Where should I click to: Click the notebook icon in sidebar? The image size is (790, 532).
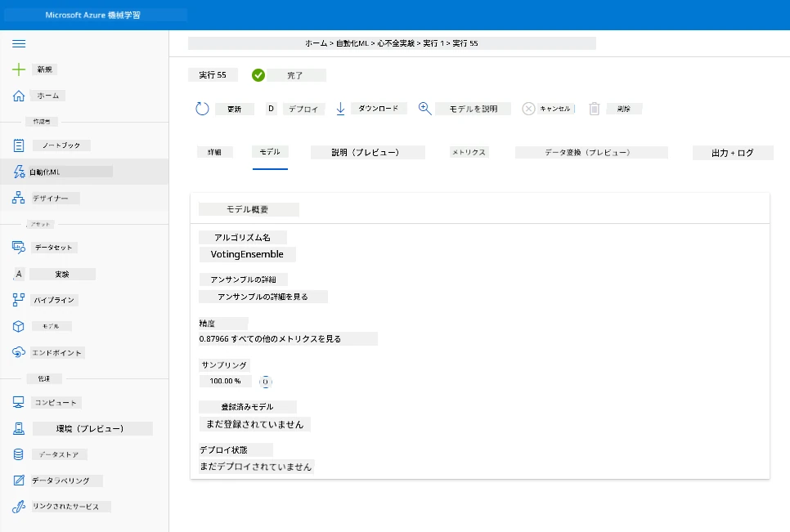point(19,145)
